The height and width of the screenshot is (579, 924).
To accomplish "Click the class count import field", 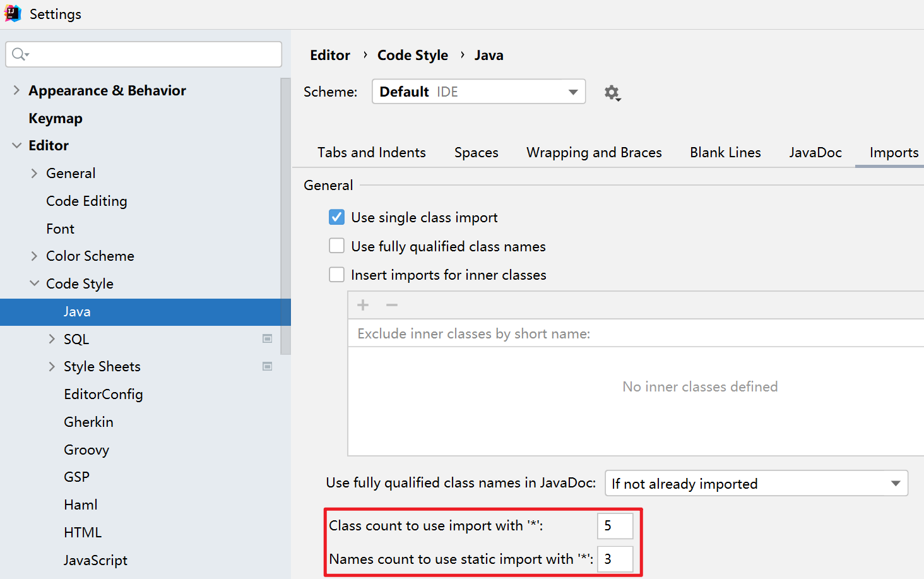I will [615, 526].
